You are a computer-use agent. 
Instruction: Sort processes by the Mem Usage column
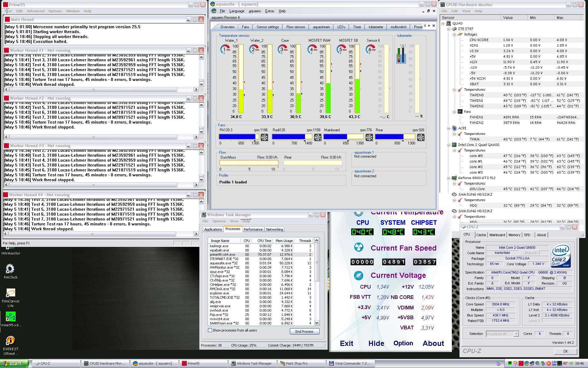284,241
